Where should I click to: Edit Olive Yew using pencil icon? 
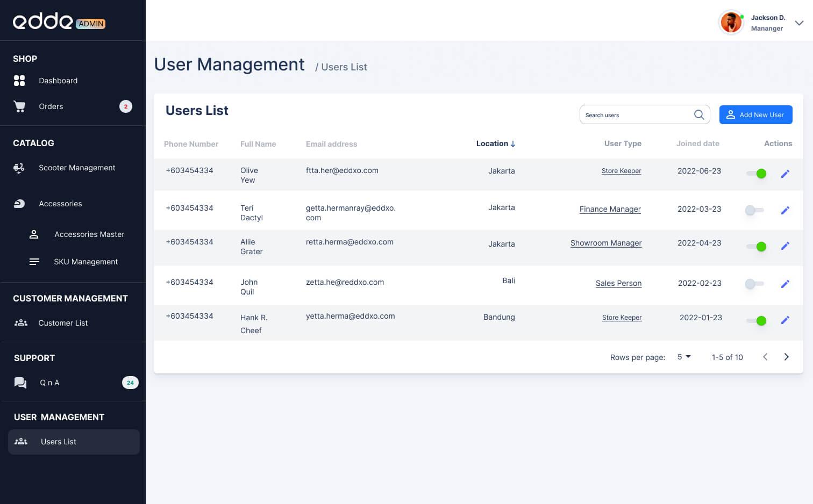click(785, 174)
